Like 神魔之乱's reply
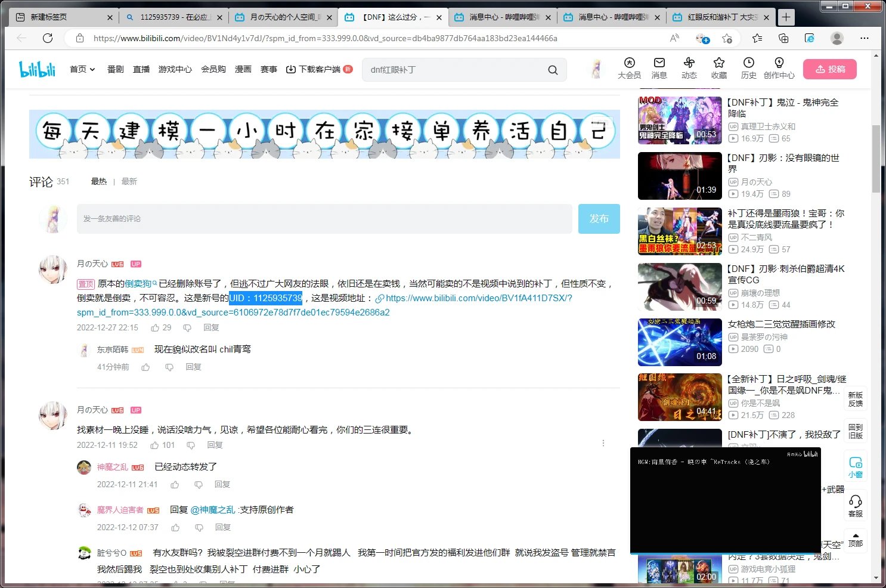The width and height of the screenshot is (886, 588). click(175, 485)
